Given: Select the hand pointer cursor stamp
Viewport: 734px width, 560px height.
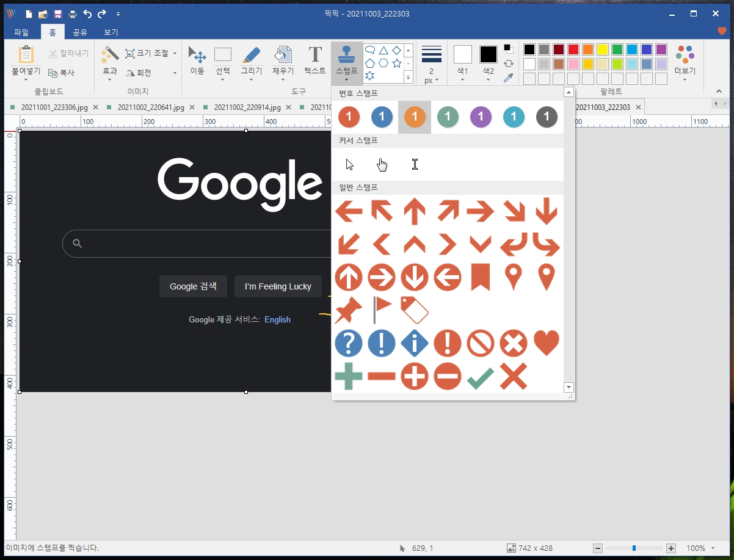Looking at the screenshot, I should 382,164.
